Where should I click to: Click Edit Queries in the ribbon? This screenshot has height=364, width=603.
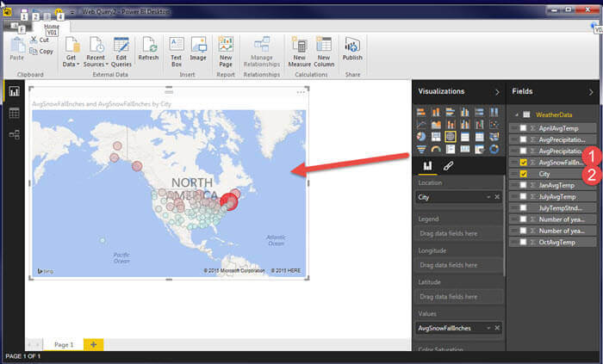tap(121, 52)
